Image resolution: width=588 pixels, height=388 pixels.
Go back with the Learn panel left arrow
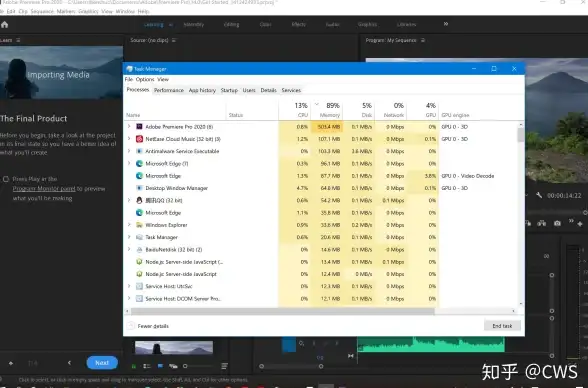click(x=69, y=363)
